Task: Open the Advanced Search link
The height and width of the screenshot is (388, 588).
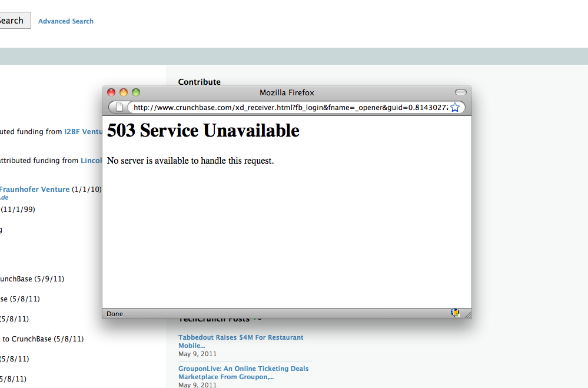Action: 66,21
